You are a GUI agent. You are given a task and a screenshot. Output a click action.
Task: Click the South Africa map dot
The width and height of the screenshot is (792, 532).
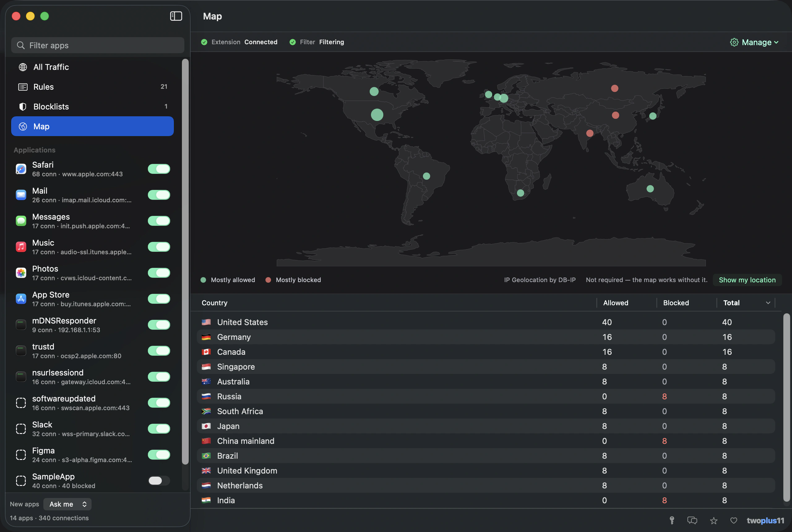[x=521, y=193]
